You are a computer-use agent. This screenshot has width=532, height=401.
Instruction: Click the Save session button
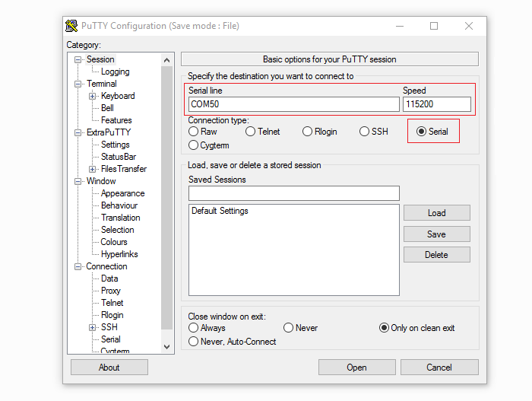coord(437,234)
